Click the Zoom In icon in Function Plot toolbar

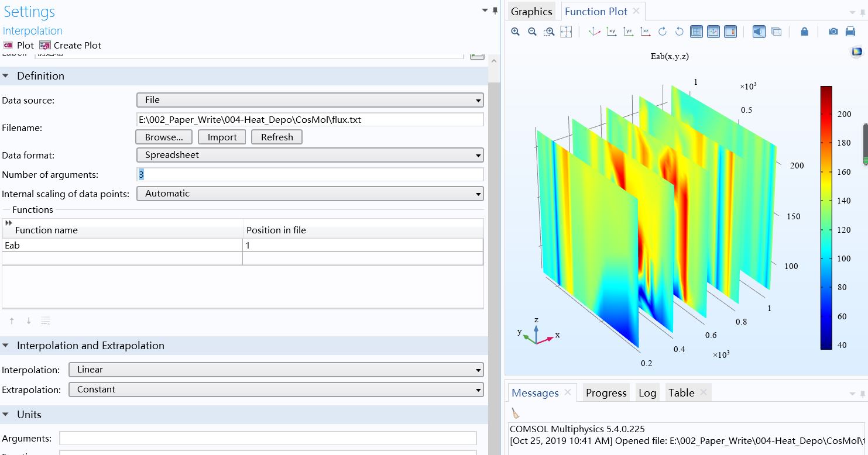(515, 32)
